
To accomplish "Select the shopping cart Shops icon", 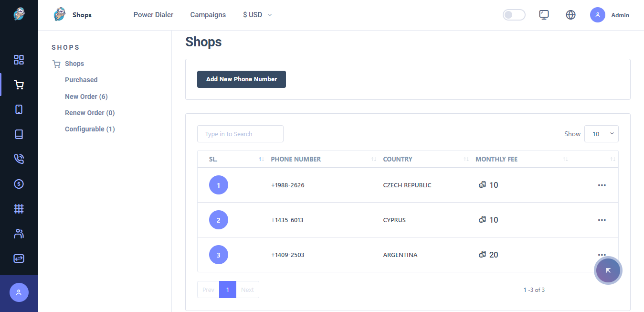I will tap(19, 85).
